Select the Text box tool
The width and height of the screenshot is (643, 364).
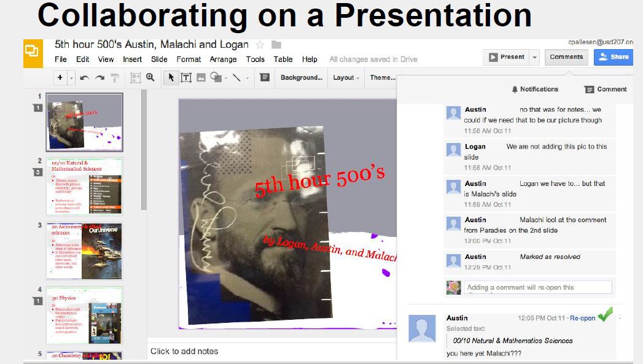186,77
